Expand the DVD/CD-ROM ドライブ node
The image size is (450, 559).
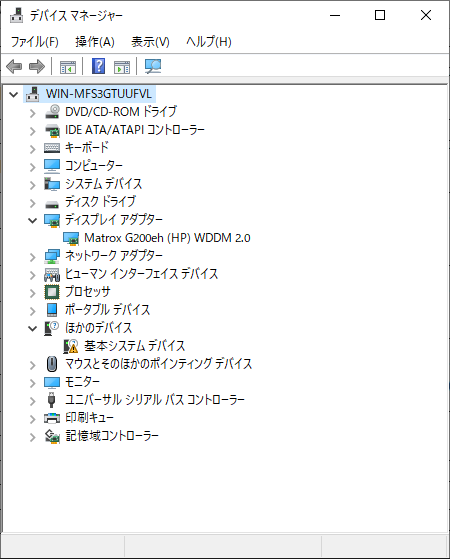tap(32, 113)
